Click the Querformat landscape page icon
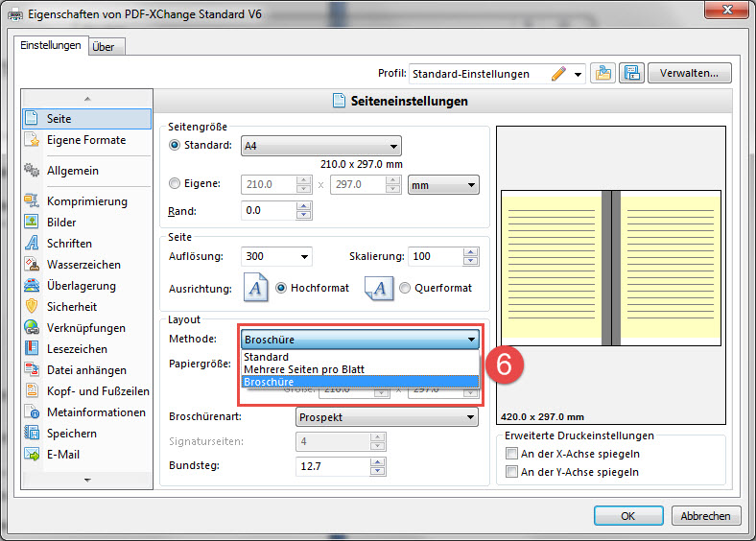Screen dimensions: 756x541 379,289
